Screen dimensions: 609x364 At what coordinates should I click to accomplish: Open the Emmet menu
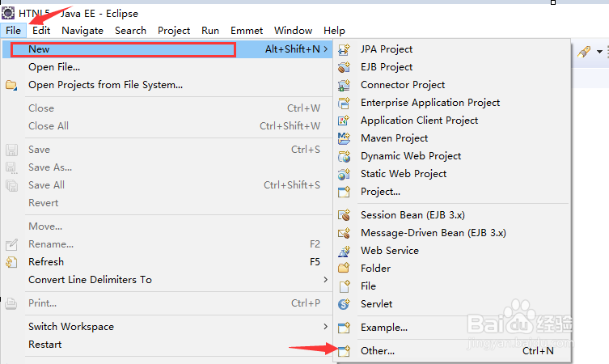click(247, 30)
